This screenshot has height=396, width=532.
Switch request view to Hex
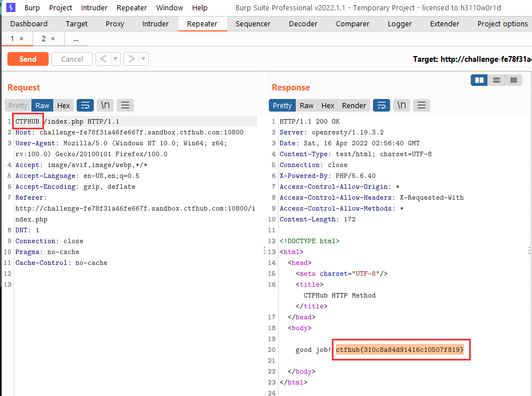pos(63,105)
